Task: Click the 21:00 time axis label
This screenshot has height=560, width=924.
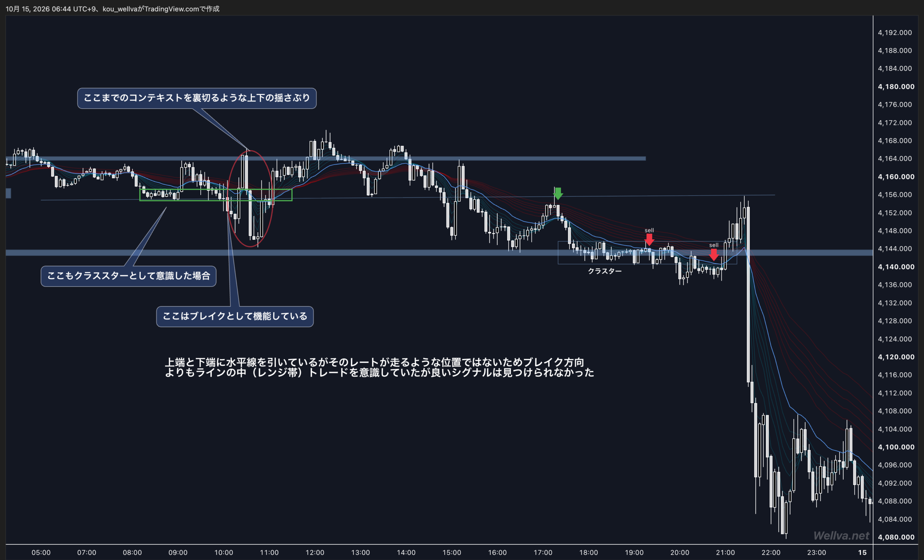Action: [x=725, y=552]
